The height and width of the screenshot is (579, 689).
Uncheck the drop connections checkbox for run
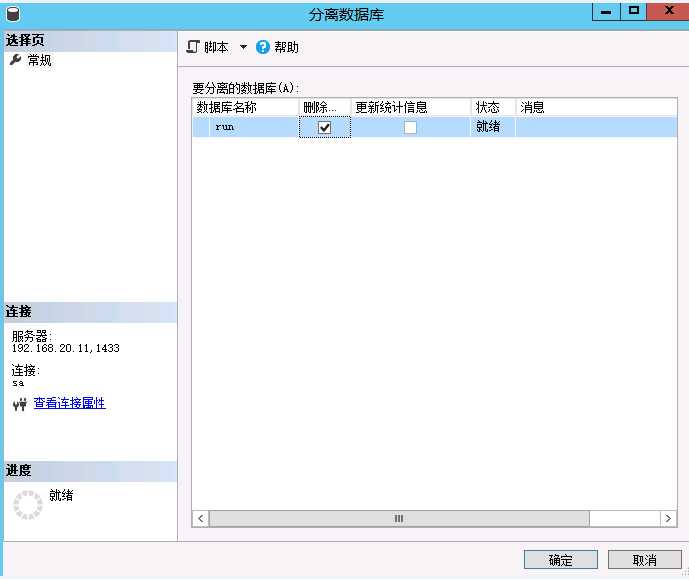tap(325, 127)
